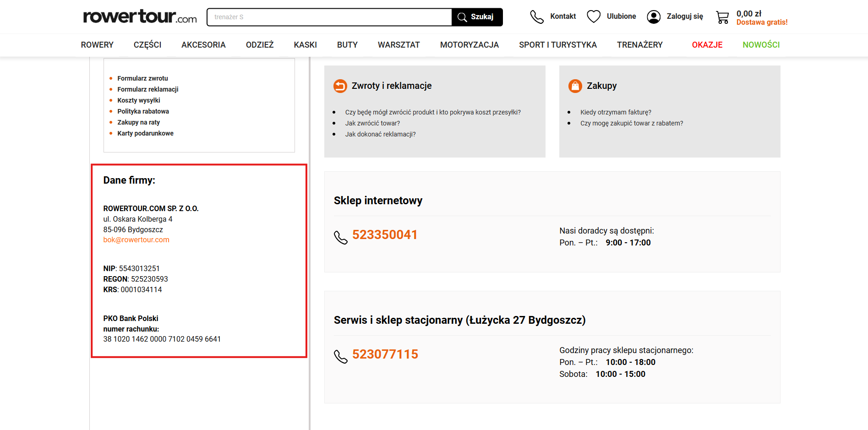This screenshot has height=430, width=868.
Task: Click the Dane firmy: heading
Action: pos(129,180)
